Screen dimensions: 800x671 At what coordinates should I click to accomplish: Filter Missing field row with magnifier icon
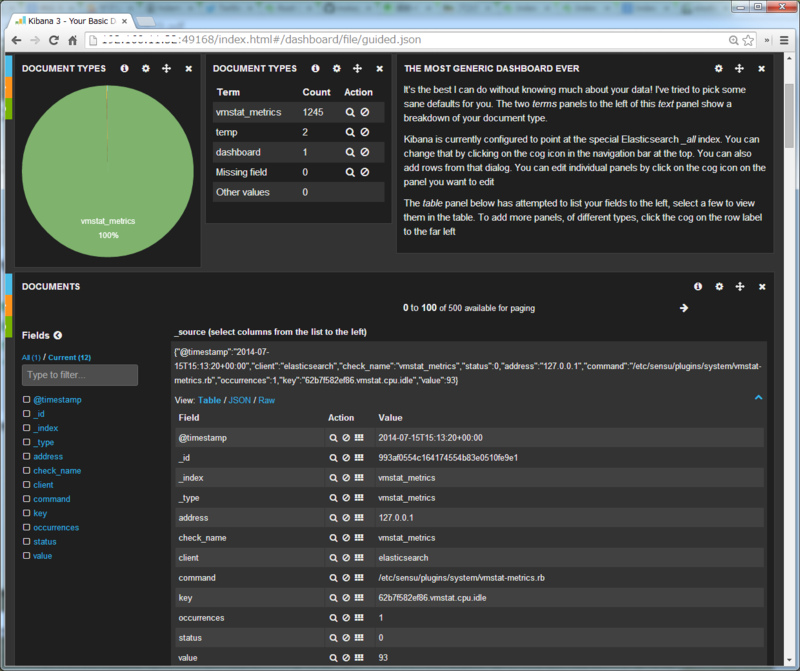tap(350, 172)
